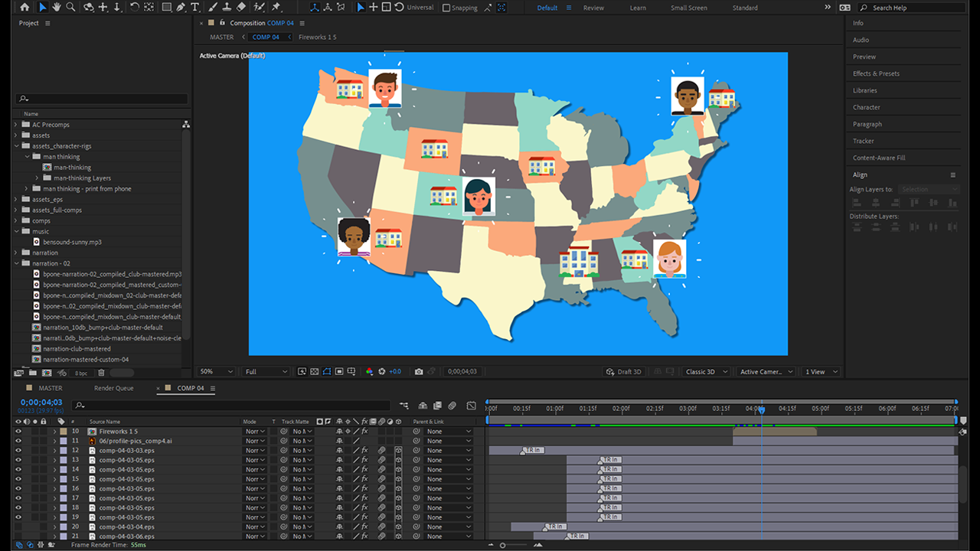Image resolution: width=980 pixels, height=551 pixels.
Task: Select the Zoom magnifier tool
Action: point(70,7)
